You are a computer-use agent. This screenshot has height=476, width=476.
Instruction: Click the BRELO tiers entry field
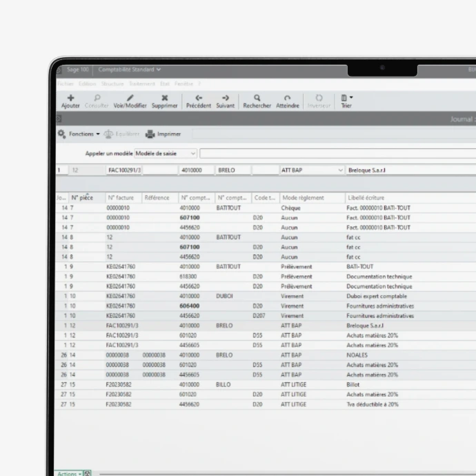click(x=233, y=170)
